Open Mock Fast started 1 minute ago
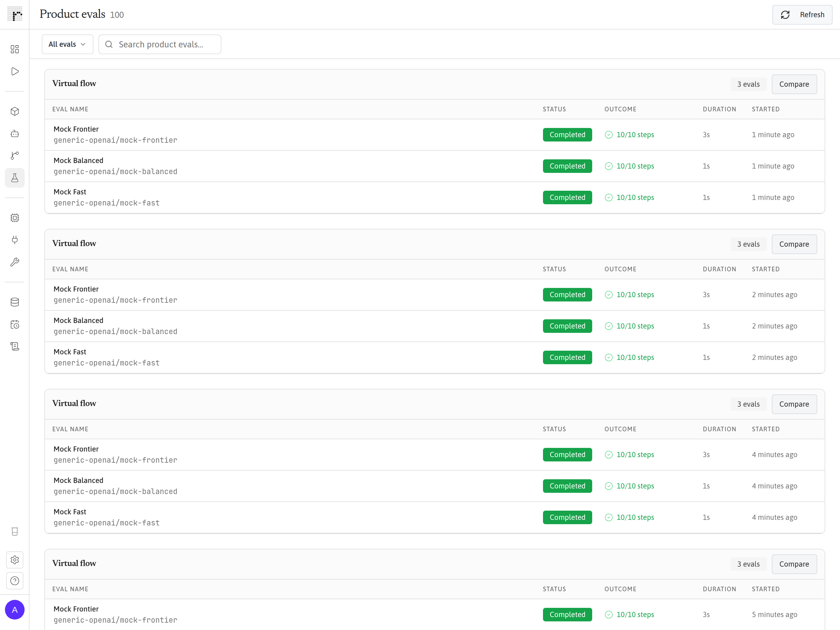This screenshot has width=840, height=630. (x=434, y=197)
